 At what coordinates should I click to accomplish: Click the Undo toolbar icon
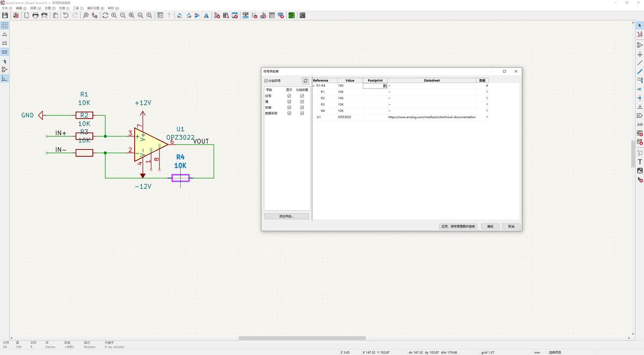pyautogui.click(x=65, y=16)
